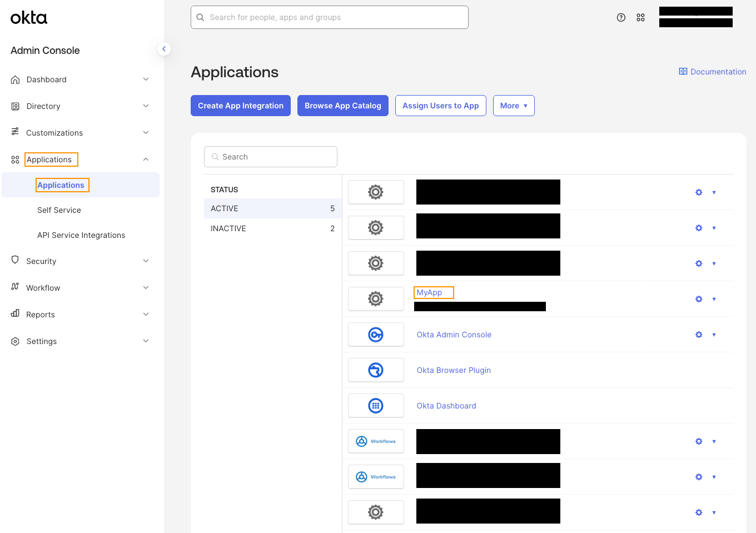Open the help question mark icon
The width and height of the screenshot is (756, 533).
(621, 17)
